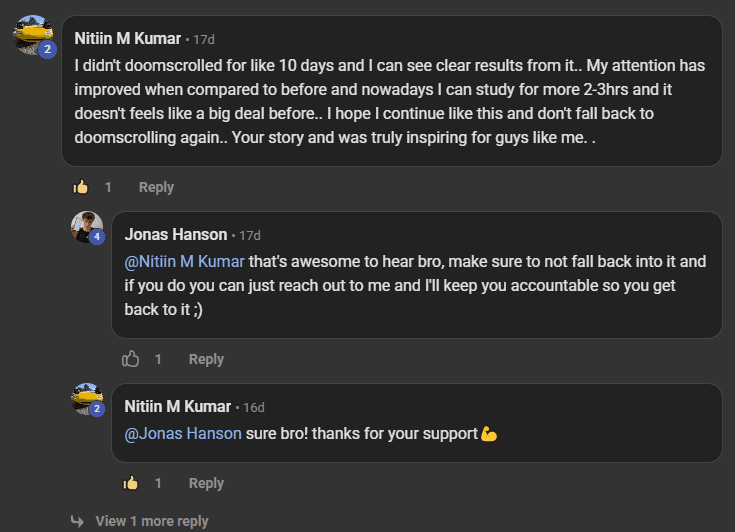Image resolution: width=735 pixels, height=532 pixels.
Task: Reply to the "sure bro!" comment
Action: click(x=206, y=483)
